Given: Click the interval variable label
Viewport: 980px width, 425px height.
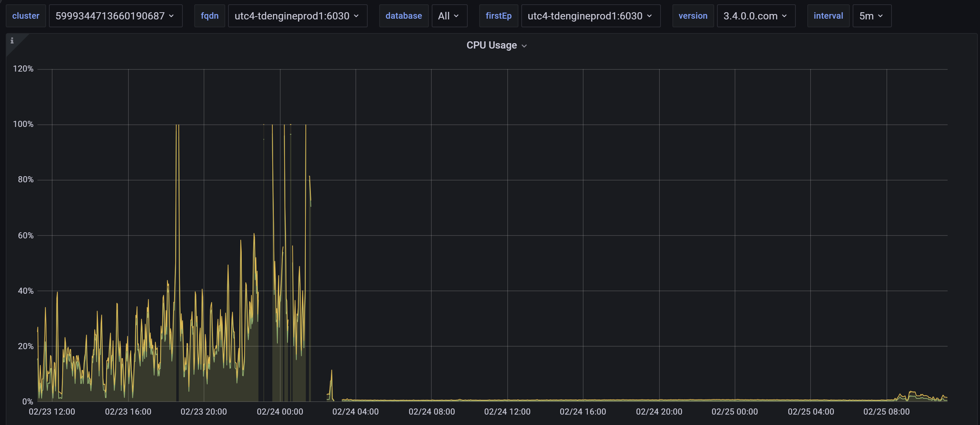Looking at the screenshot, I should pos(828,16).
